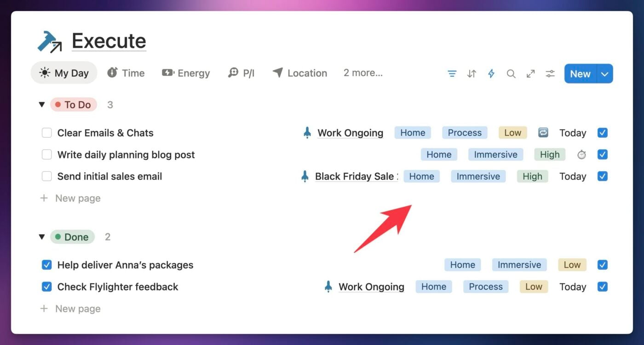
Task: Tick the Send initial sales email checkbox
Action: [46, 176]
